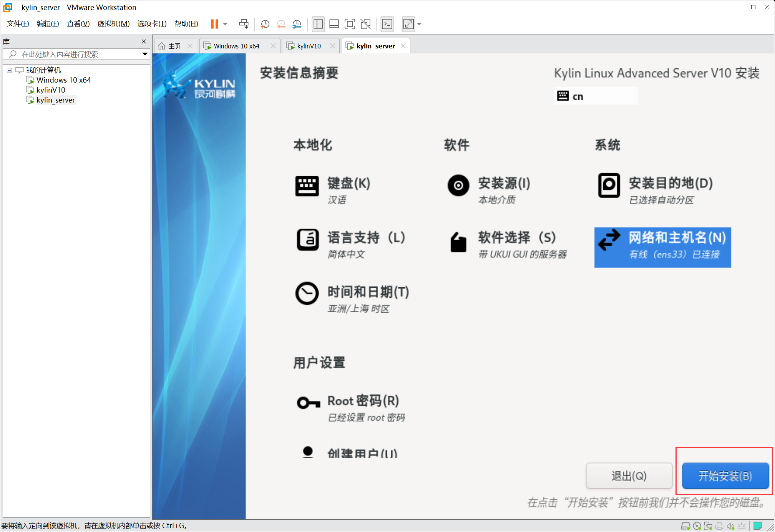Toggle the thumbnail bar view
Screen dimensions: 775x532
(x=334, y=24)
